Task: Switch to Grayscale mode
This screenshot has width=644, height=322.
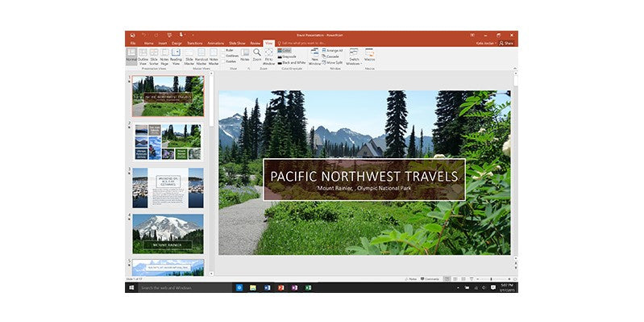Action: 287,56
